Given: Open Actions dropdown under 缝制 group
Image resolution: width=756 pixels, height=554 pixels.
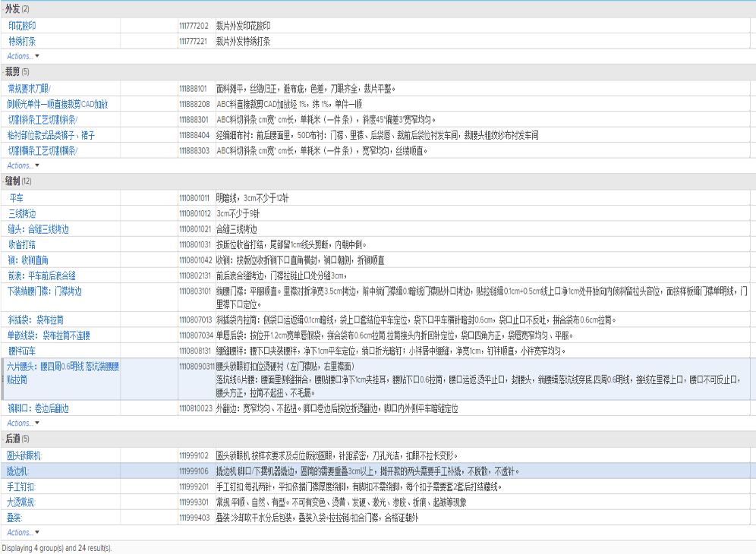Looking at the screenshot, I should click(x=23, y=423).
